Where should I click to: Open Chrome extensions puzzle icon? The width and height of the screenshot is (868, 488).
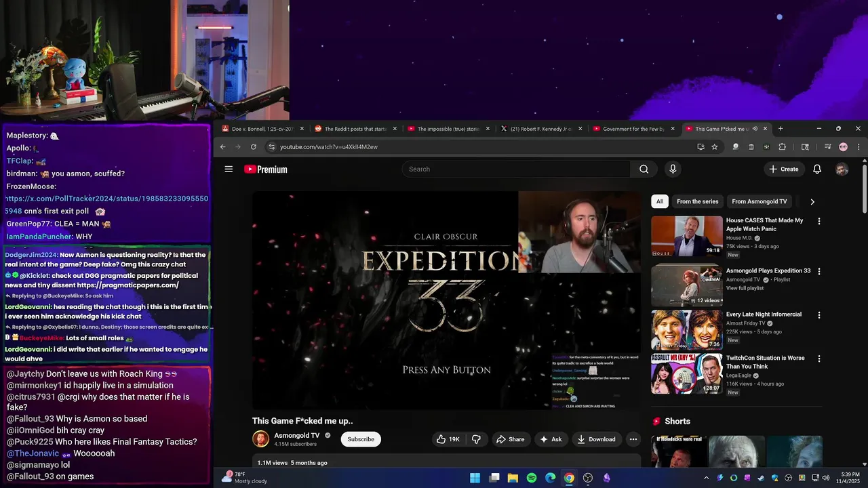(782, 147)
